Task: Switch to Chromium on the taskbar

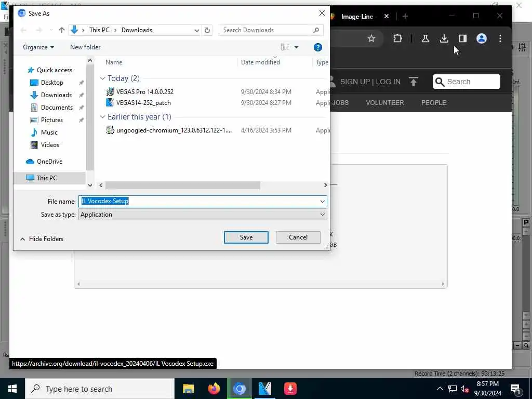Action: [239, 389]
